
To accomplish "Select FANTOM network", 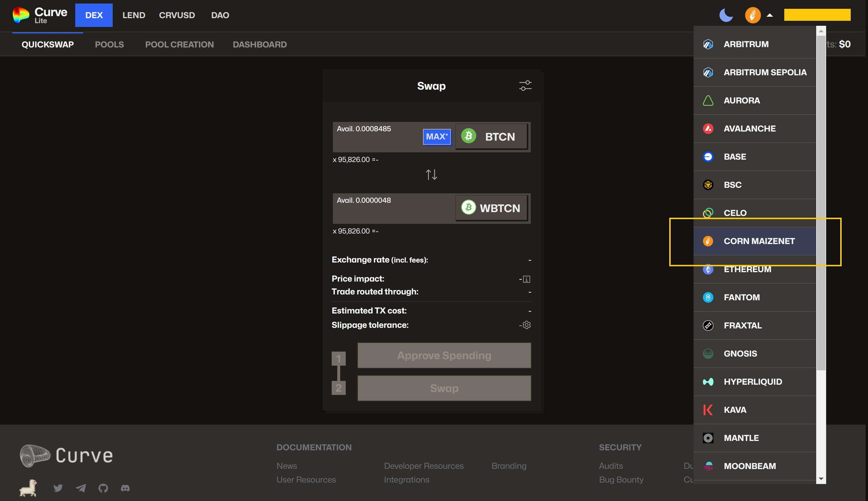I will (x=754, y=297).
